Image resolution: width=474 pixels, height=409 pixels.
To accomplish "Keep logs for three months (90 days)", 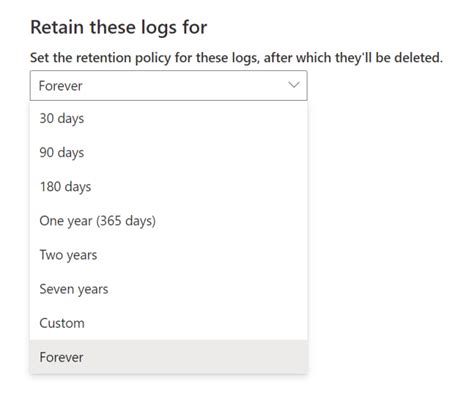I will [169, 152].
